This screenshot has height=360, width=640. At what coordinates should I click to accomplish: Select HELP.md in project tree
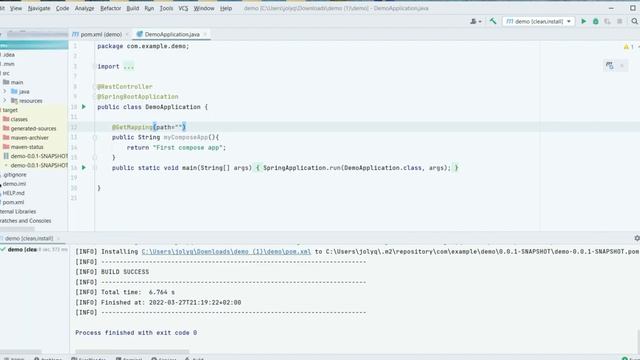(13, 193)
